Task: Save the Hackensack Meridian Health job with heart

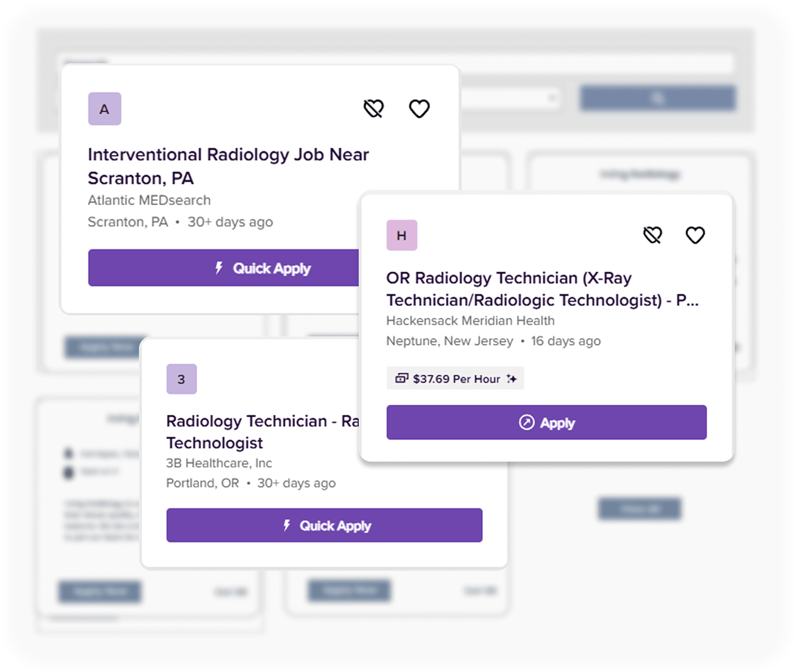Action: [695, 235]
